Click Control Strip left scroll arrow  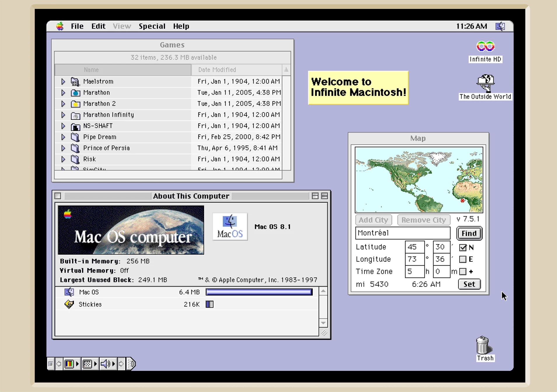59,364
